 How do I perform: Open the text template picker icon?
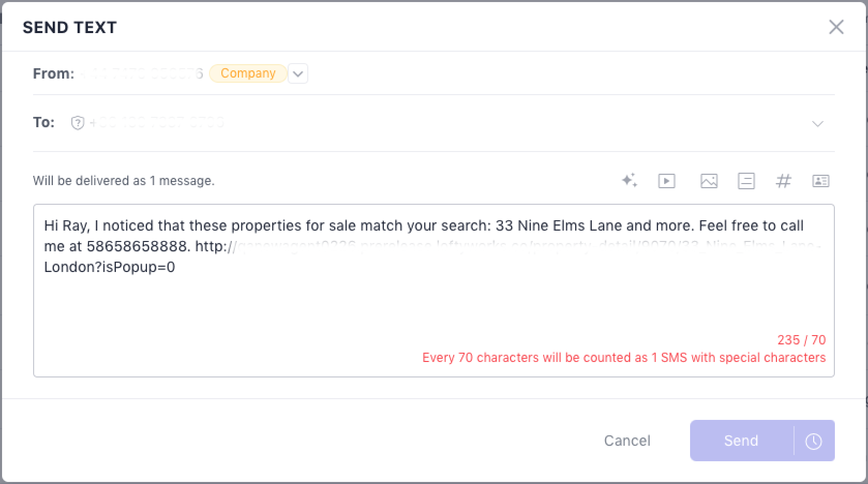(x=746, y=181)
